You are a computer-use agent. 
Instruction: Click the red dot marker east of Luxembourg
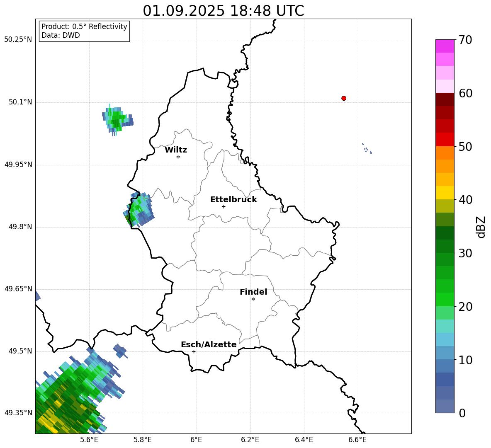coord(343,98)
